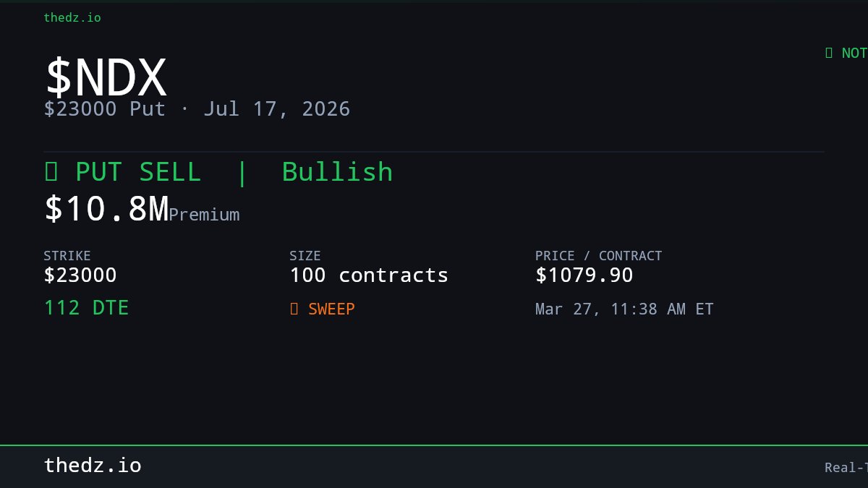Click the contract subtitle with Jul 17, 2026
The image size is (868, 488).
[x=197, y=109]
